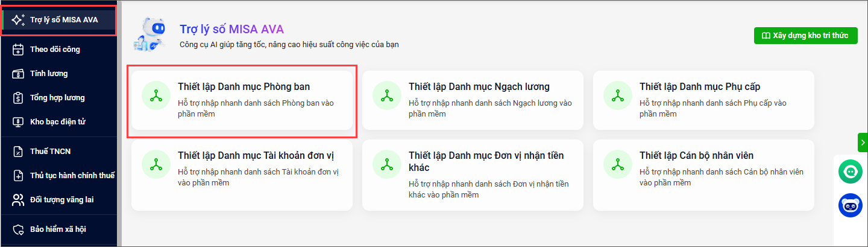Open Thiết lập Cán bộ nhân viên card
868x247 pixels.
coord(703,175)
